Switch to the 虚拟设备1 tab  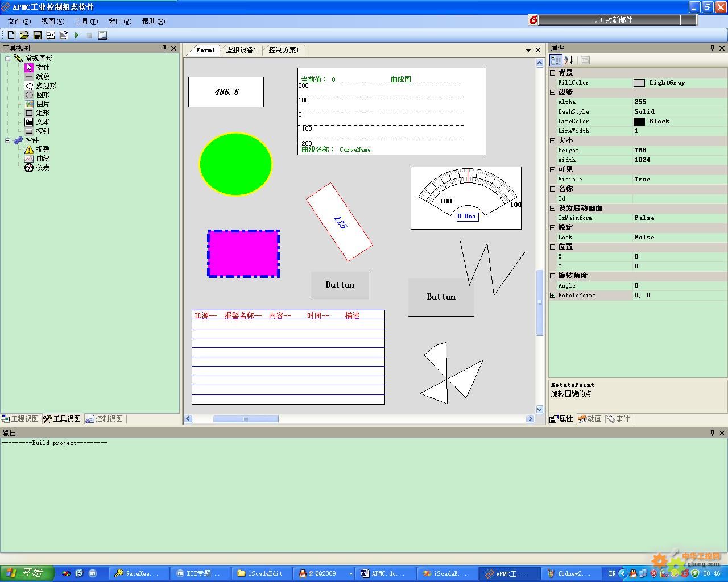241,50
